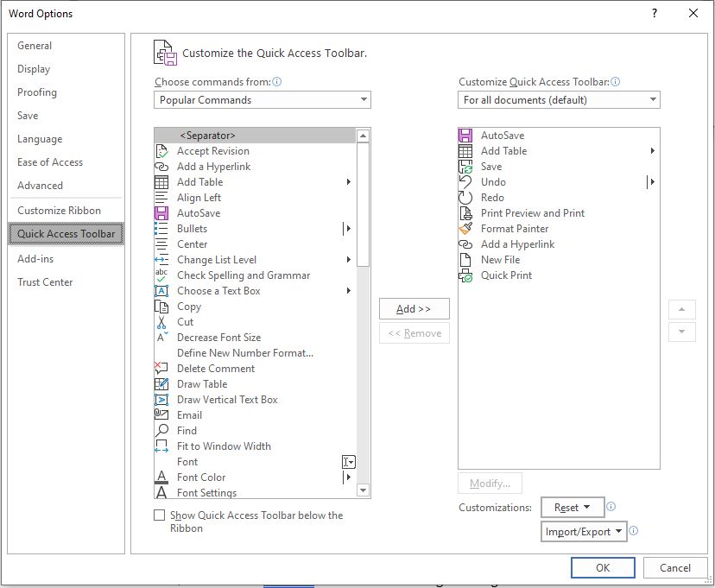Select the Cut scissors icon
715x588 pixels.
(161, 322)
